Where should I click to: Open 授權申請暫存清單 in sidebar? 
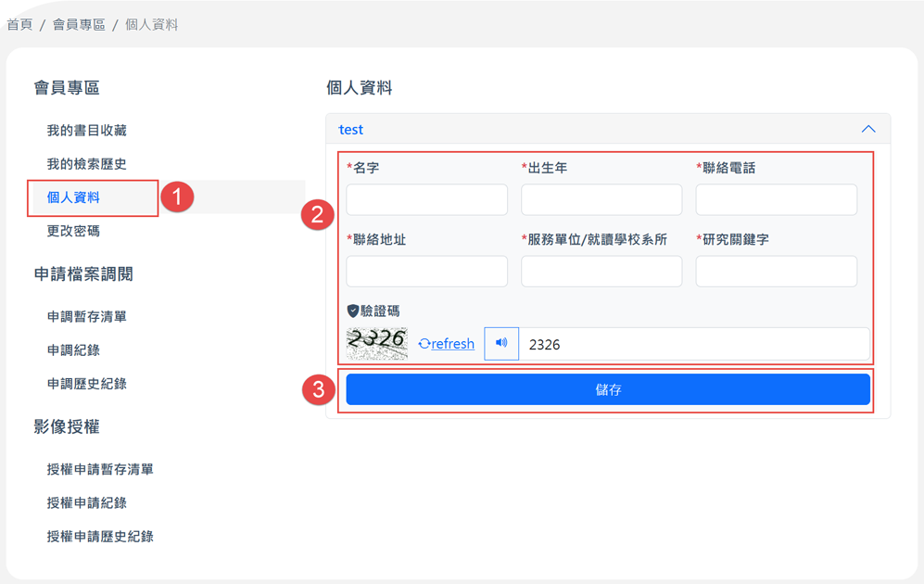point(100,469)
